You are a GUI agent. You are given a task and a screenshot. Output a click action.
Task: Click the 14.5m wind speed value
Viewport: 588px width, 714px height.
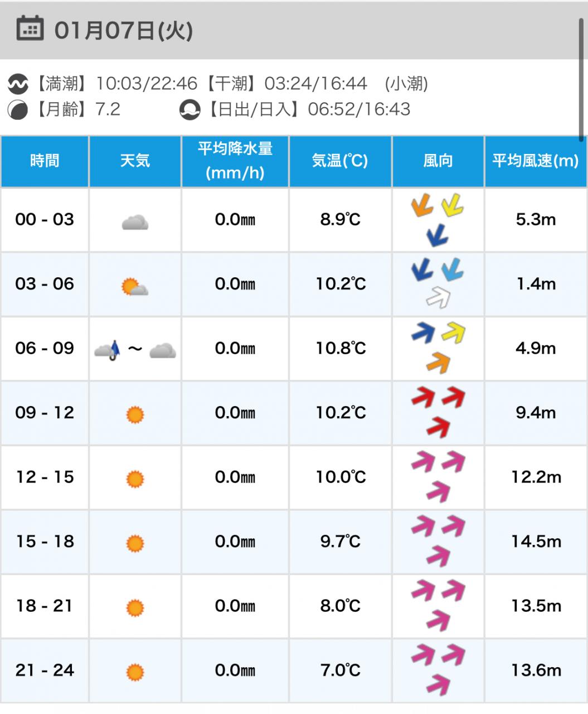coord(536,541)
